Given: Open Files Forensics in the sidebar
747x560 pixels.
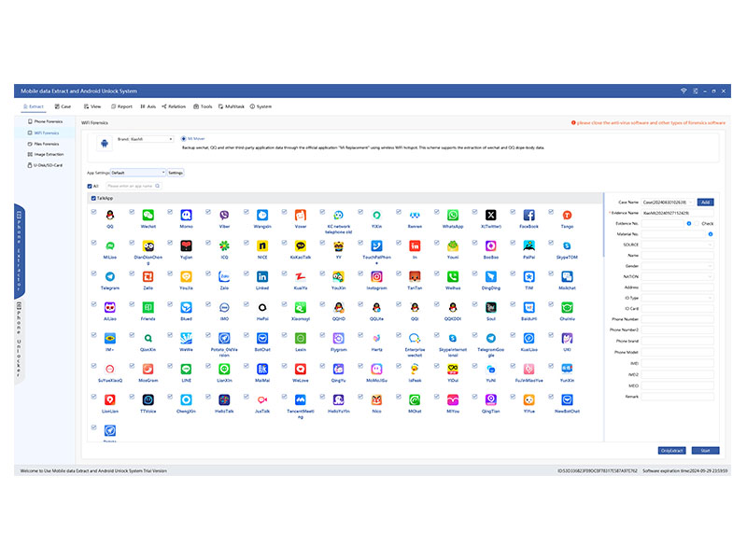Looking at the screenshot, I should point(44,144).
